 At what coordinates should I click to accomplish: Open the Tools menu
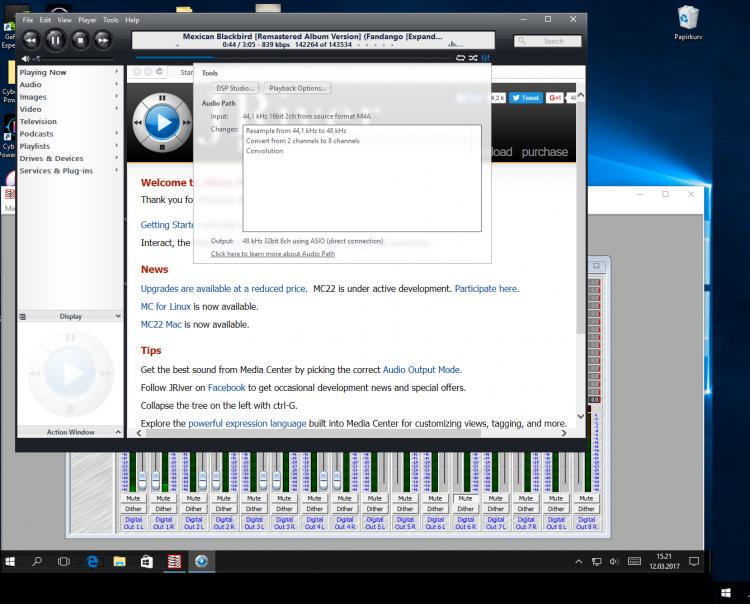110,20
